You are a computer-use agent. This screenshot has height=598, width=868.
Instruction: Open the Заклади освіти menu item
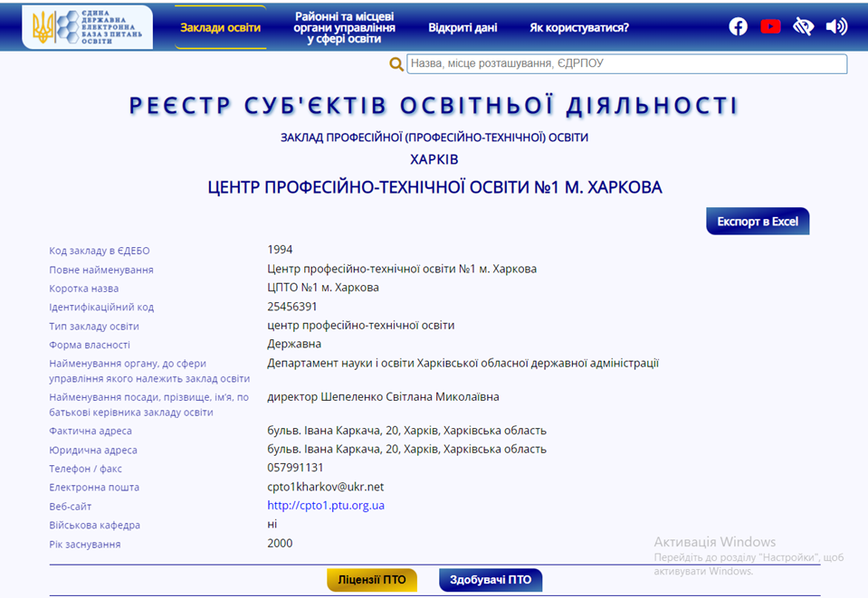tap(220, 28)
